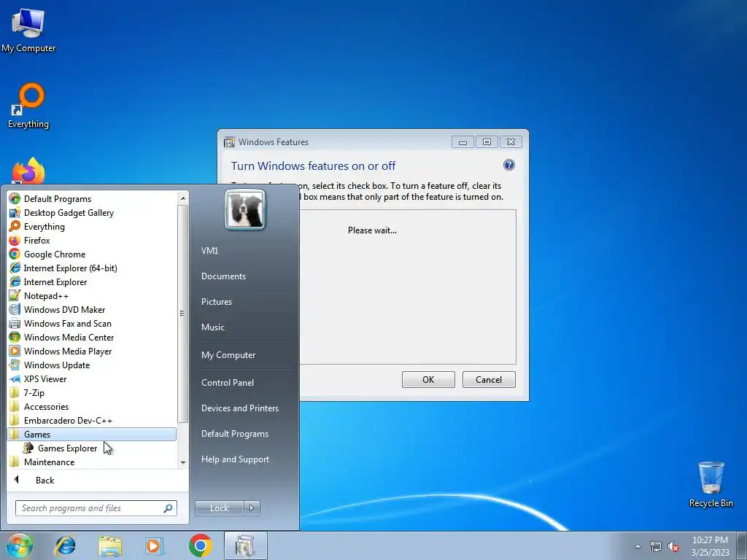Click the network tray icon
Screen dimensions: 747x560
point(656,547)
